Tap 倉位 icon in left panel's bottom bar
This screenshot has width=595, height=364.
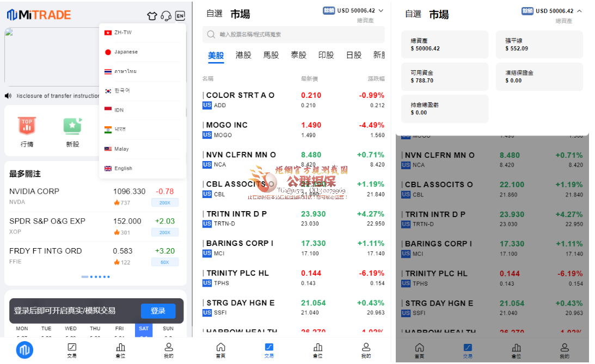coord(120,350)
